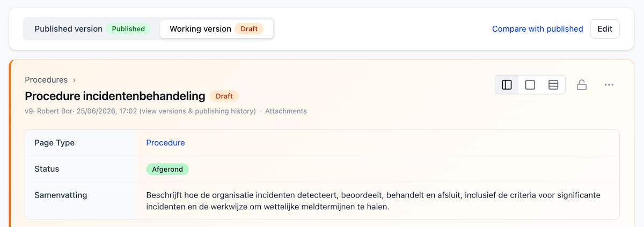Click the breadcrumb chevron after Procedures
The height and width of the screenshot is (227, 644).
(74, 80)
